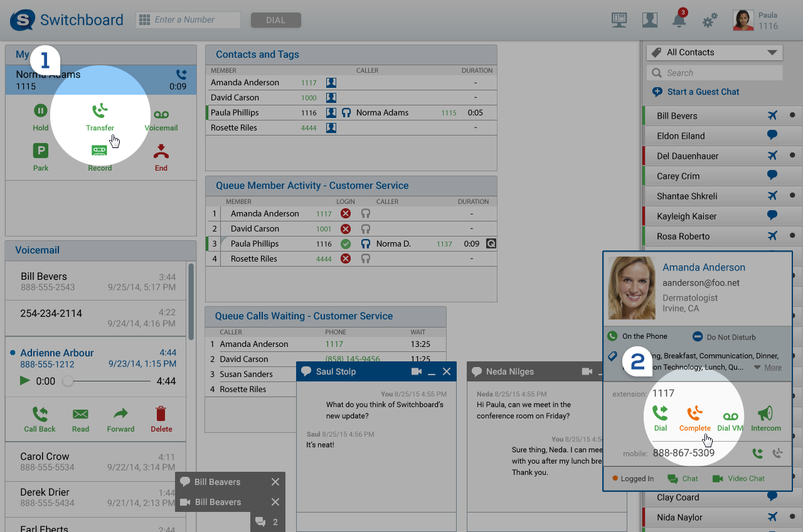
Task: Expand More tags for Amanda Anderson
Action: (x=768, y=368)
